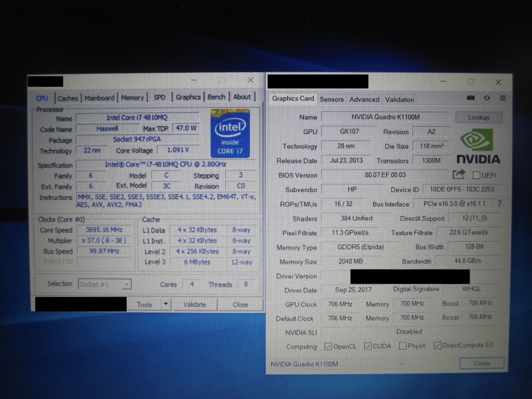The height and width of the screenshot is (399, 532).
Task: Click the Tools button in CPU-Z
Action: coord(144,304)
